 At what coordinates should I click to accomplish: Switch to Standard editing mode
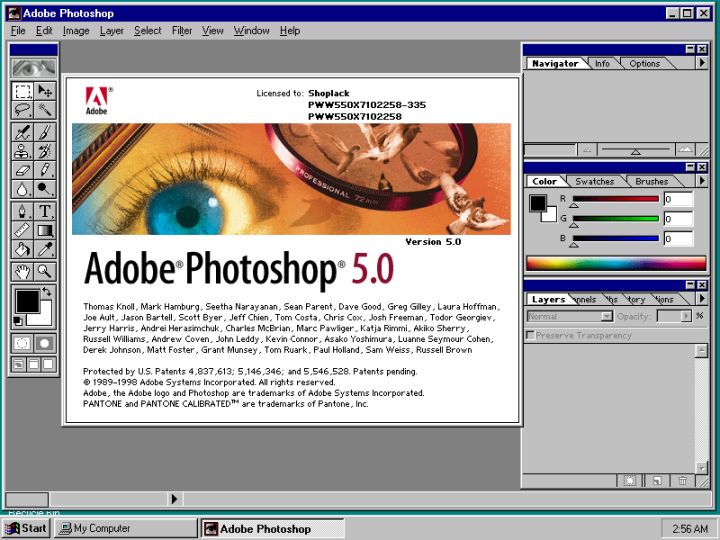(x=22, y=343)
